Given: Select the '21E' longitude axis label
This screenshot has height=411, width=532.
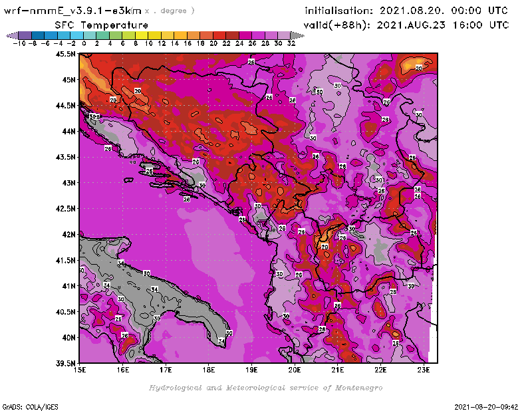Looking at the screenshot, I should (338, 370).
